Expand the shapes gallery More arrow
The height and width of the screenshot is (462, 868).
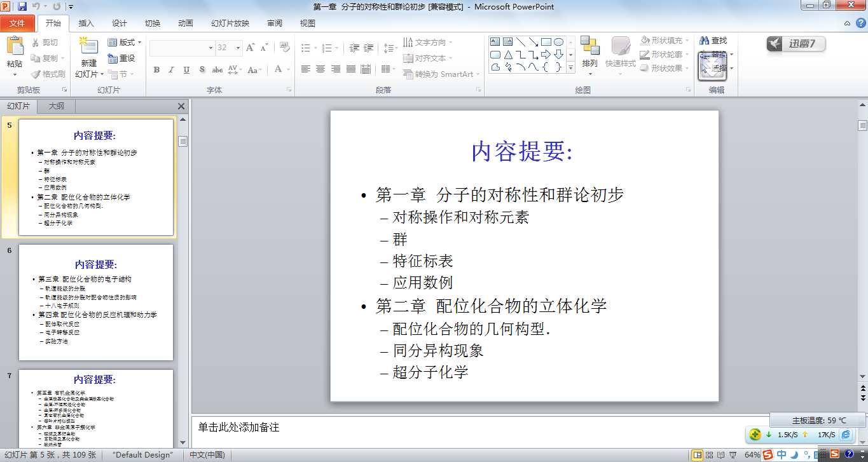(570, 67)
